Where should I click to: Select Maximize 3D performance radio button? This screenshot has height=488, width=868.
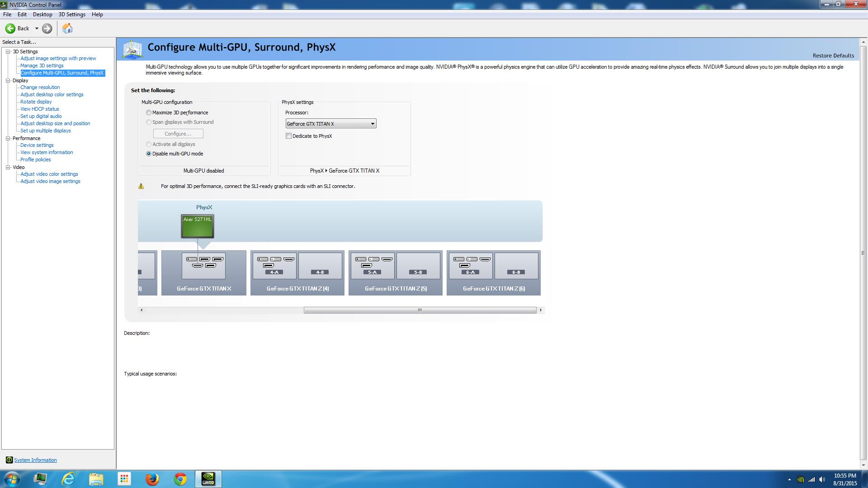[x=149, y=113]
